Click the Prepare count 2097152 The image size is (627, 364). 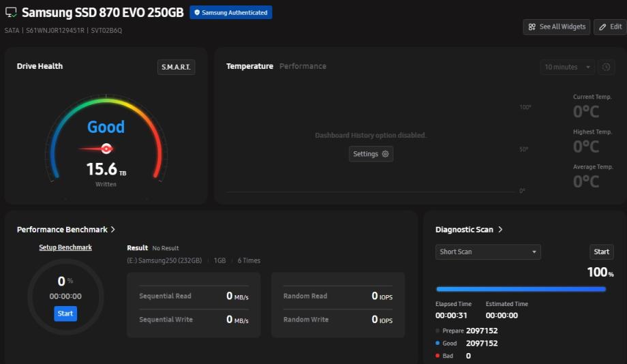point(482,331)
